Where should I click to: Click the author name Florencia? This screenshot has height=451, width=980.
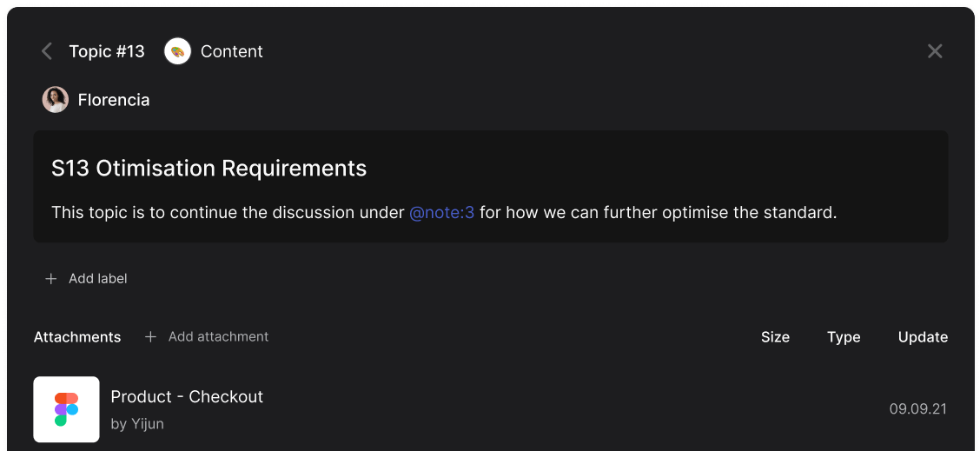tap(114, 100)
